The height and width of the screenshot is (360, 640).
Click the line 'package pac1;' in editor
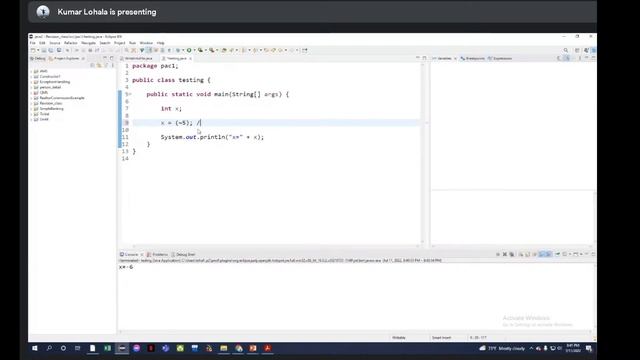tap(156, 66)
